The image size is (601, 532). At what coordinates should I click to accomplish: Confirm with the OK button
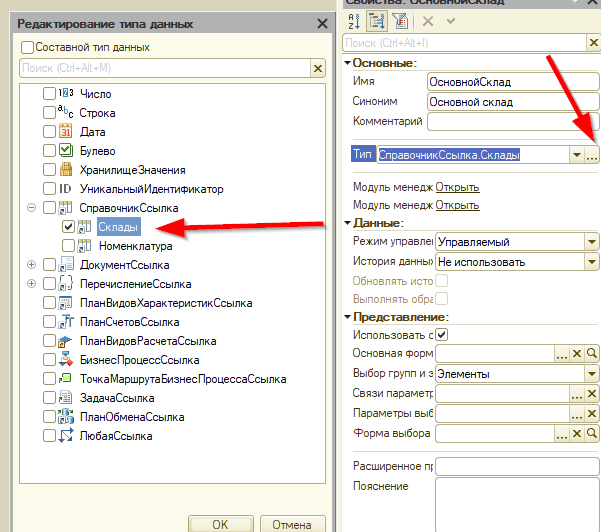click(x=220, y=524)
